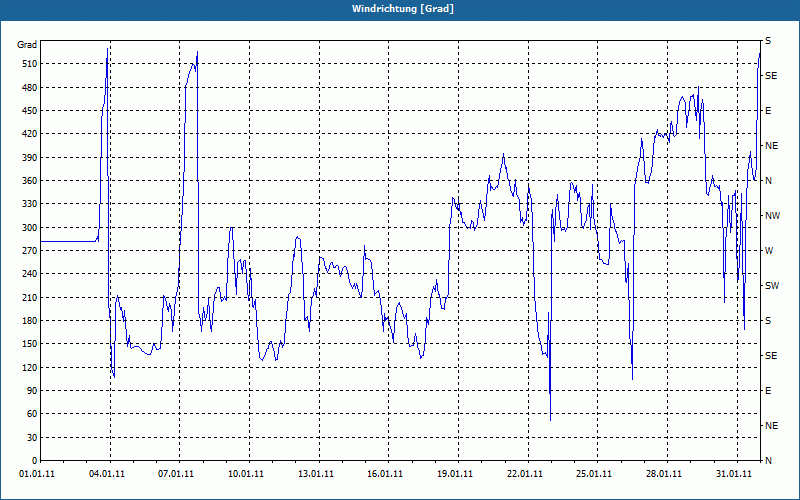Image resolution: width=800 pixels, height=500 pixels.
Task: Select the 180 value on the left axis
Action: click(x=30, y=321)
